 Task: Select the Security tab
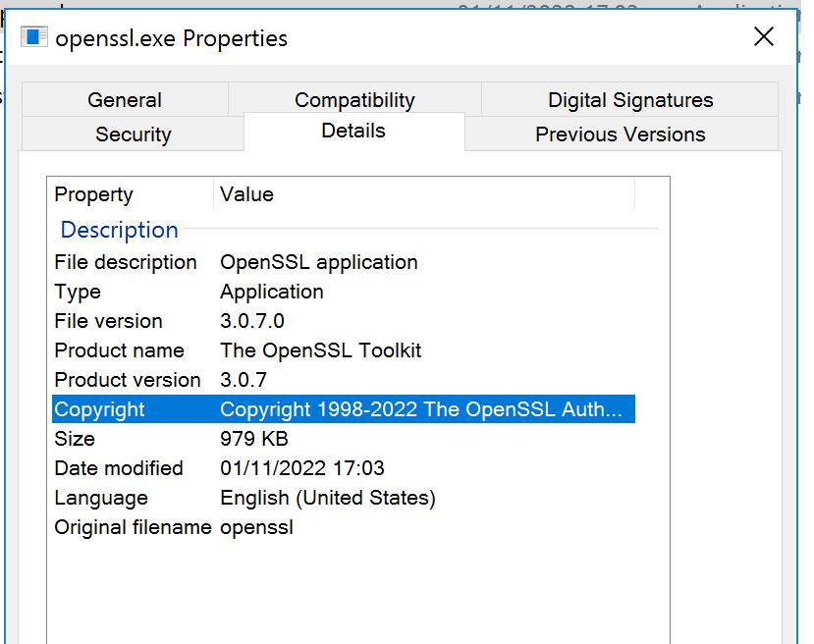tap(133, 134)
